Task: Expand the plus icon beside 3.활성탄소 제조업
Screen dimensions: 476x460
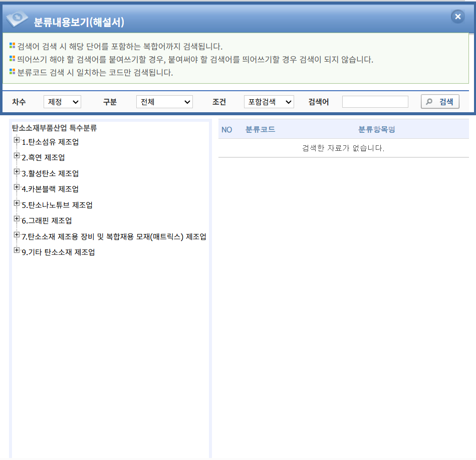Action: [x=17, y=172]
